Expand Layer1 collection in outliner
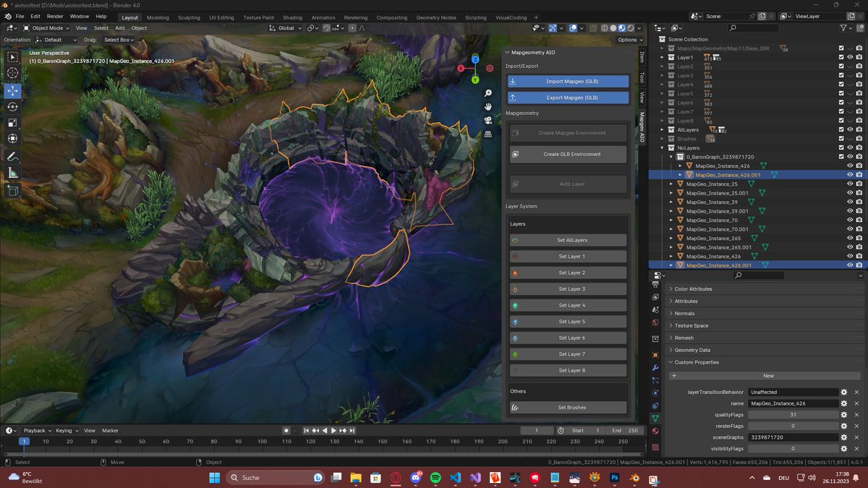 (x=662, y=57)
